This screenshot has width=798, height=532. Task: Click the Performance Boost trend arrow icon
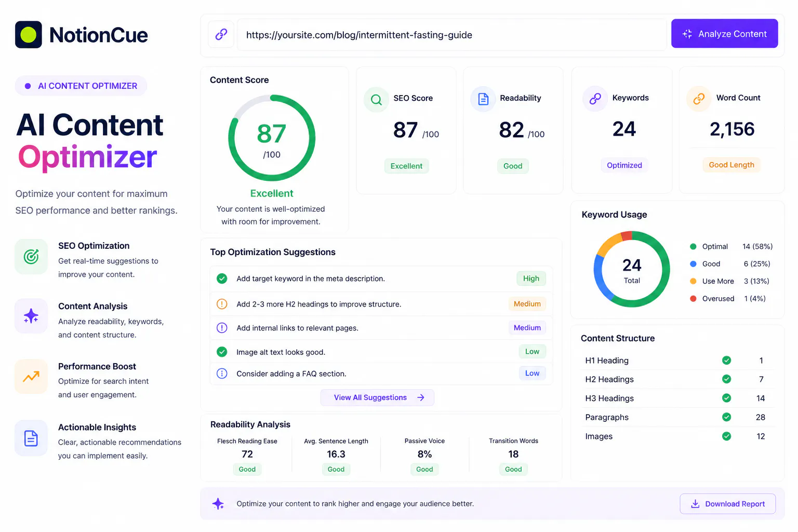pos(31,377)
